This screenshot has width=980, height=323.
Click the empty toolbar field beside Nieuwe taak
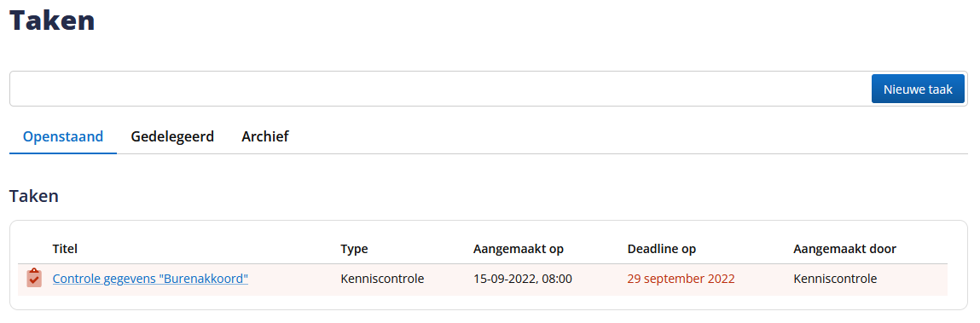(441, 89)
